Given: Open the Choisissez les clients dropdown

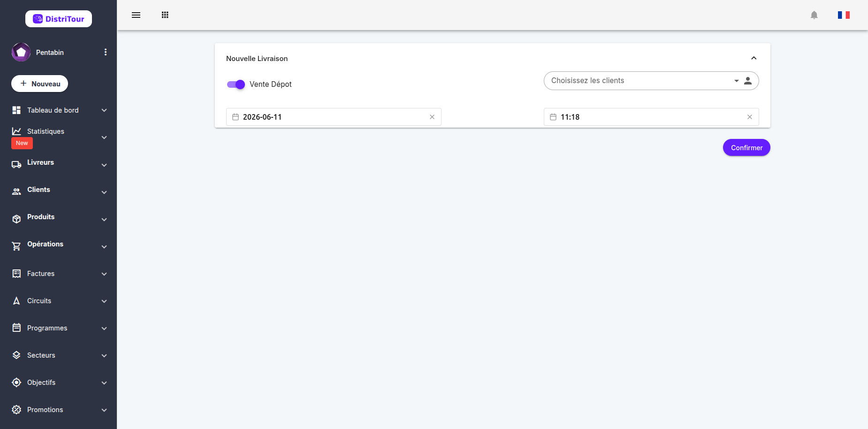Looking at the screenshot, I should (x=642, y=81).
